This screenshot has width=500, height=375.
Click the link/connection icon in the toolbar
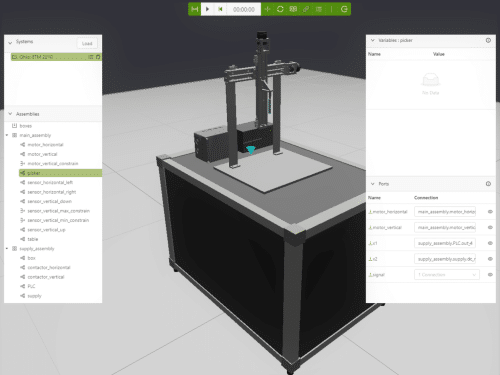(306, 9)
